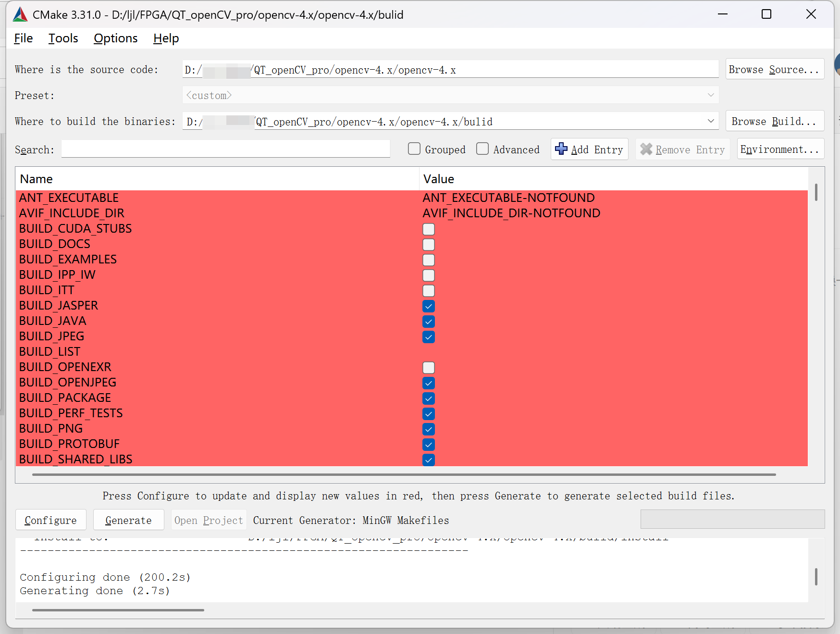Check the BUILD_DOCS option
Screen dimensions: 840x634
[x=429, y=245]
